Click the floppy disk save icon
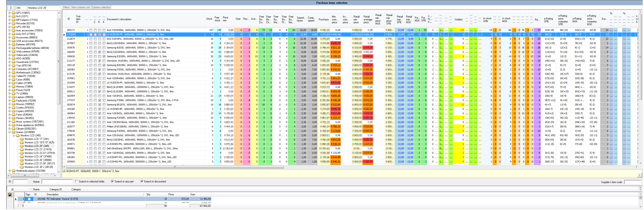The width and height of the screenshot is (644, 210). 10,195
